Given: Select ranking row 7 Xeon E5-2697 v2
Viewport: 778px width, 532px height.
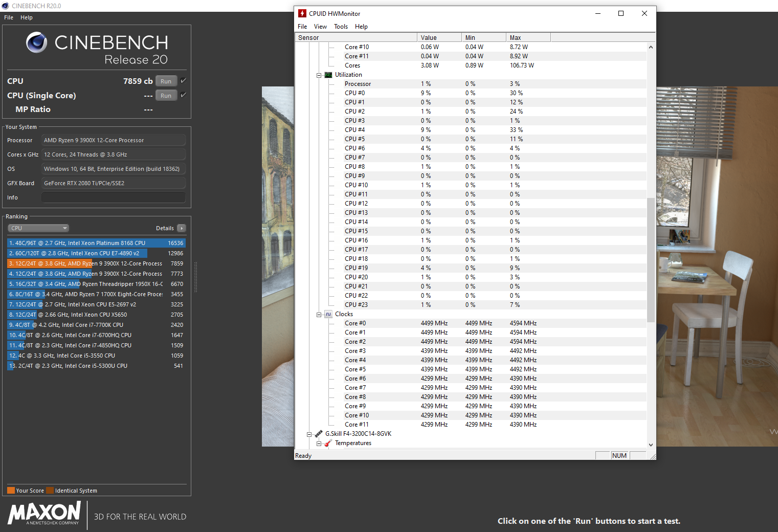Looking at the screenshot, I should click(96, 304).
